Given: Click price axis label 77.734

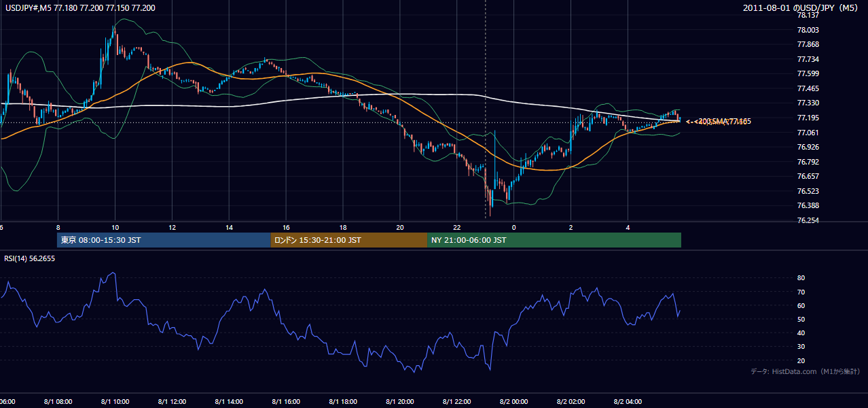Looking at the screenshot, I should pos(808,59).
